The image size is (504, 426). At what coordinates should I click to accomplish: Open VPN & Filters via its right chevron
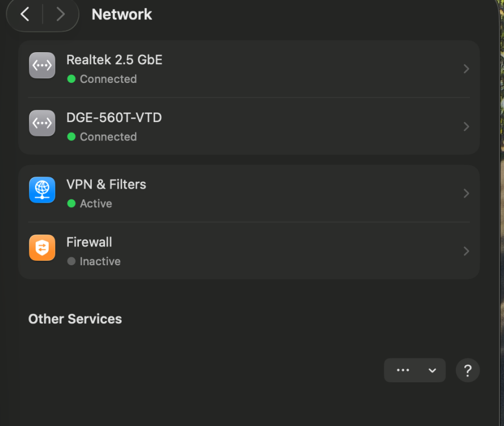pyautogui.click(x=467, y=193)
